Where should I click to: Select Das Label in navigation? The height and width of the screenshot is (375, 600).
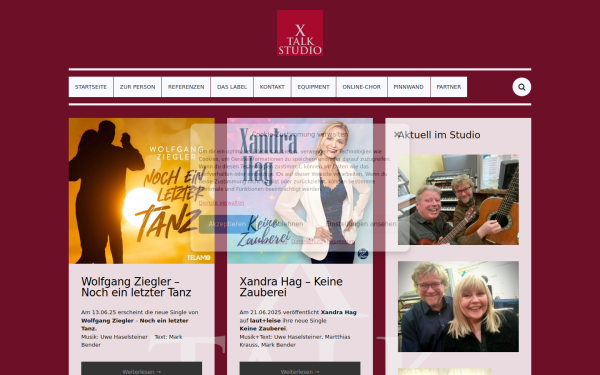tap(232, 87)
